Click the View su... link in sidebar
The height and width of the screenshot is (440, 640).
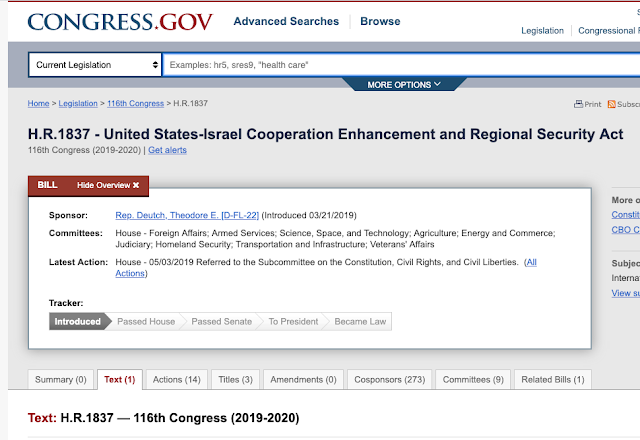click(x=625, y=293)
